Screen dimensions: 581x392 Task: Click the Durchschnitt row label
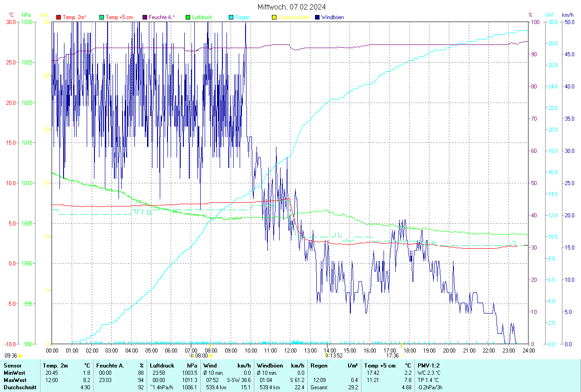point(20,387)
